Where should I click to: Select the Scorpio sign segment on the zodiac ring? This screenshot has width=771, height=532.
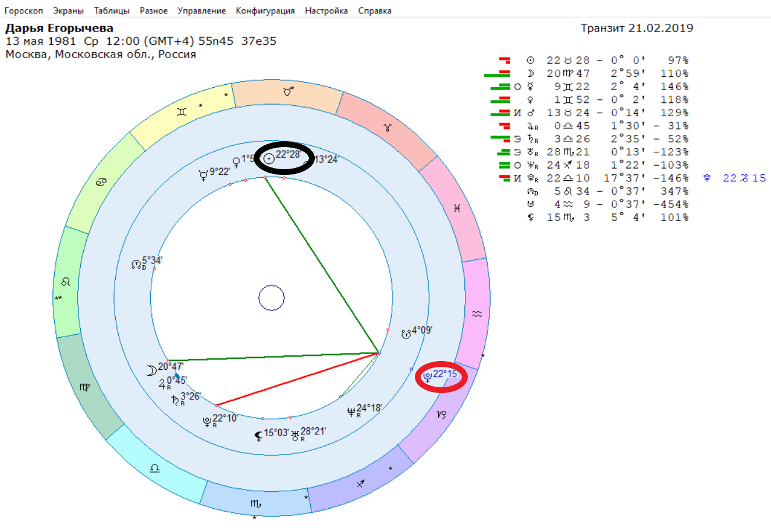click(x=255, y=503)
